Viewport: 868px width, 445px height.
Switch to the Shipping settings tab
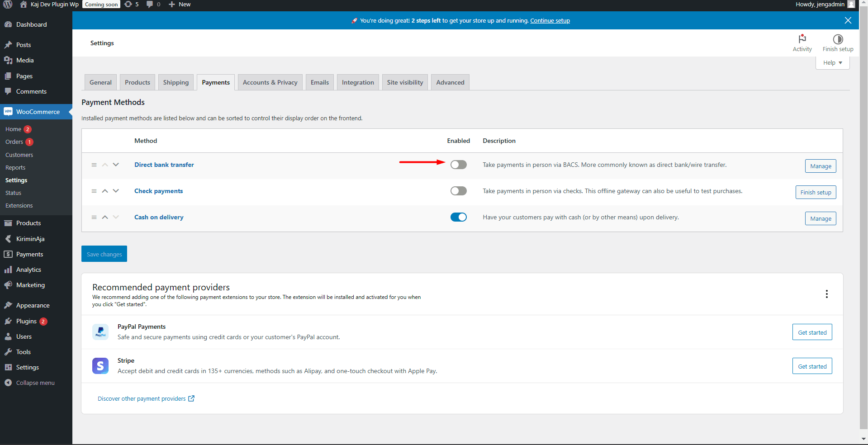point(175,82)
